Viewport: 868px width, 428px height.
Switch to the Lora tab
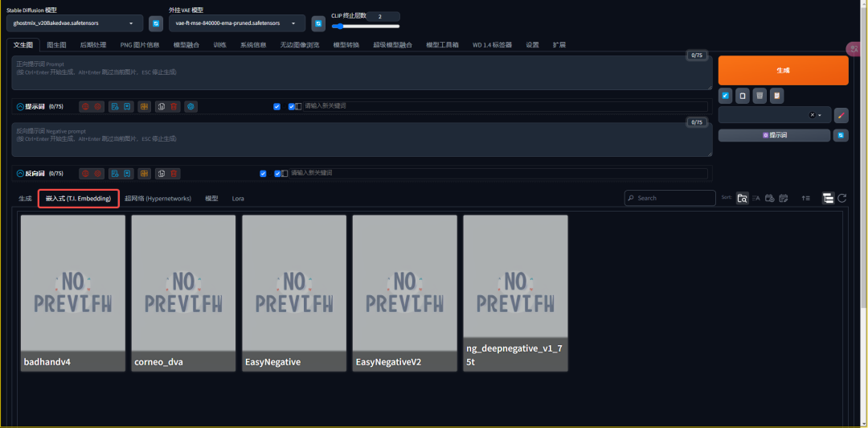point(238,198)
